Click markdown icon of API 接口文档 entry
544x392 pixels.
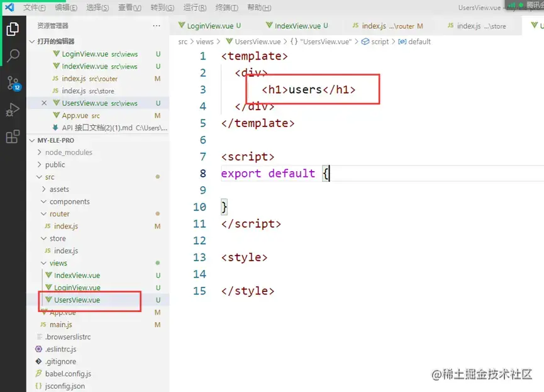point(55,128)
